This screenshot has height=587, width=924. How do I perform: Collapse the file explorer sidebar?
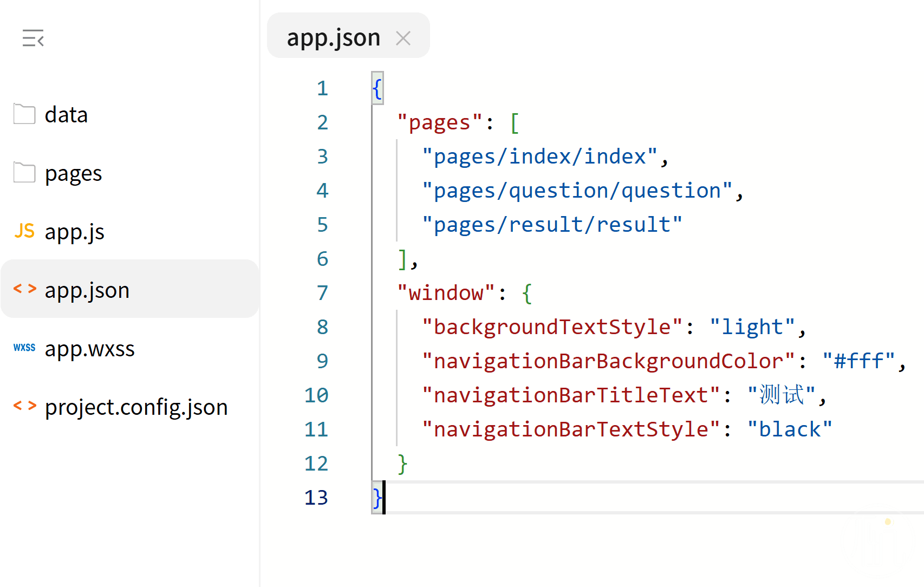(33, 38)
